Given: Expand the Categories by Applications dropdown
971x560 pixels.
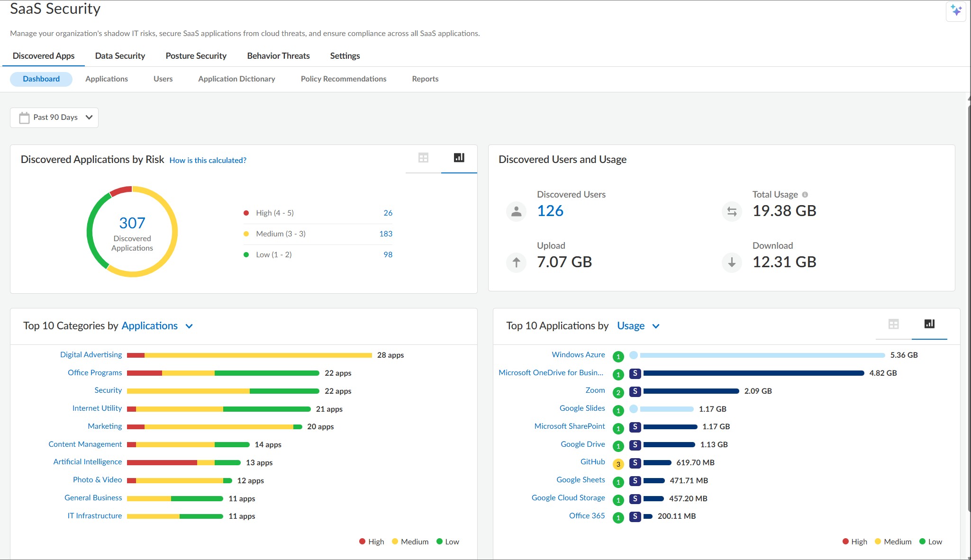Looking at the screenshot, I should tap(189, 326).
